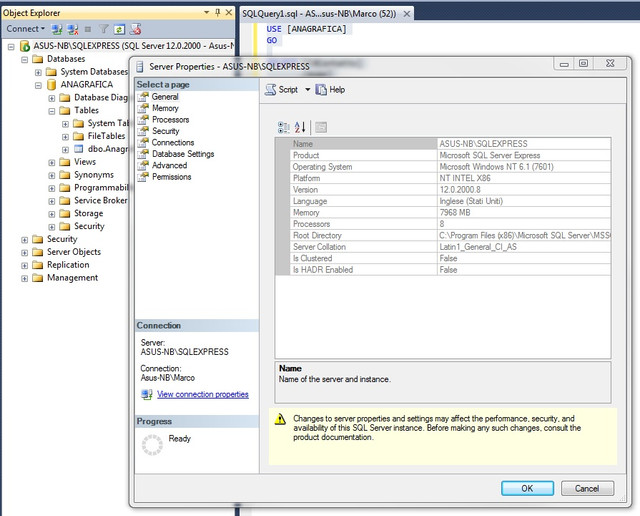Click the Root Directory property row
The height and width of the screenshot is (516, 640).
pyautogui.click(x=443, y=235)
